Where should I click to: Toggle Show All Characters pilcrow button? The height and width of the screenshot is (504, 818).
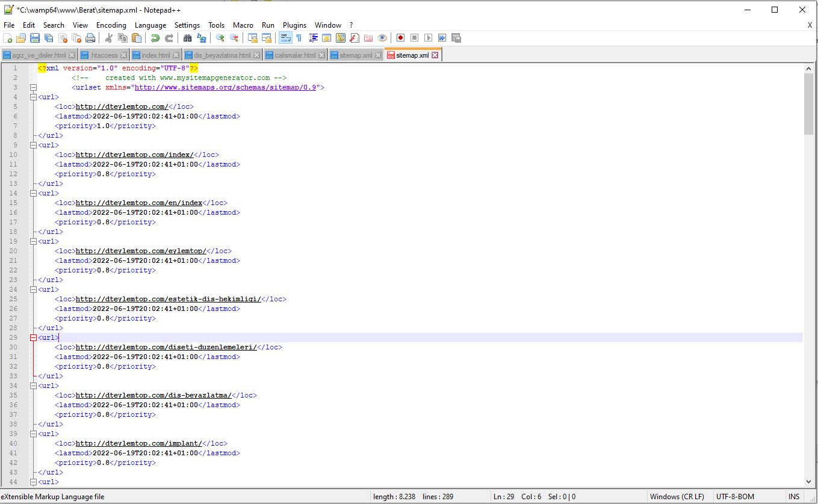299,38
